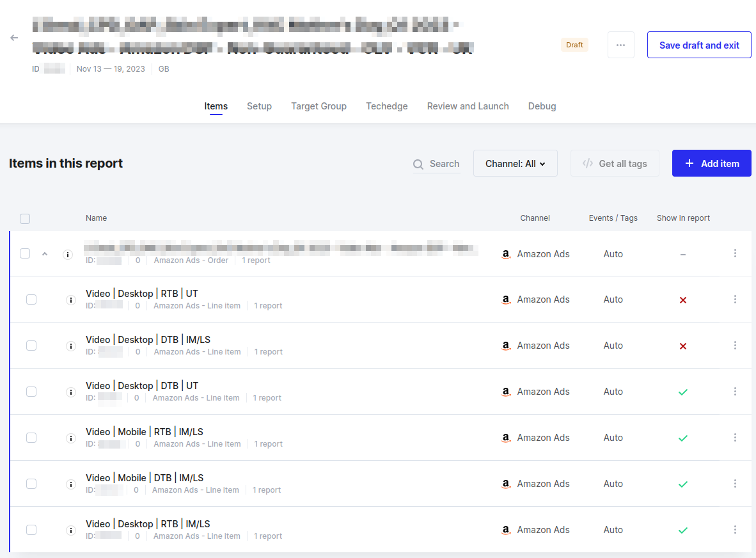
Task: Open the three-dot options menu beside Draft
Action: (x=620, y=45)
